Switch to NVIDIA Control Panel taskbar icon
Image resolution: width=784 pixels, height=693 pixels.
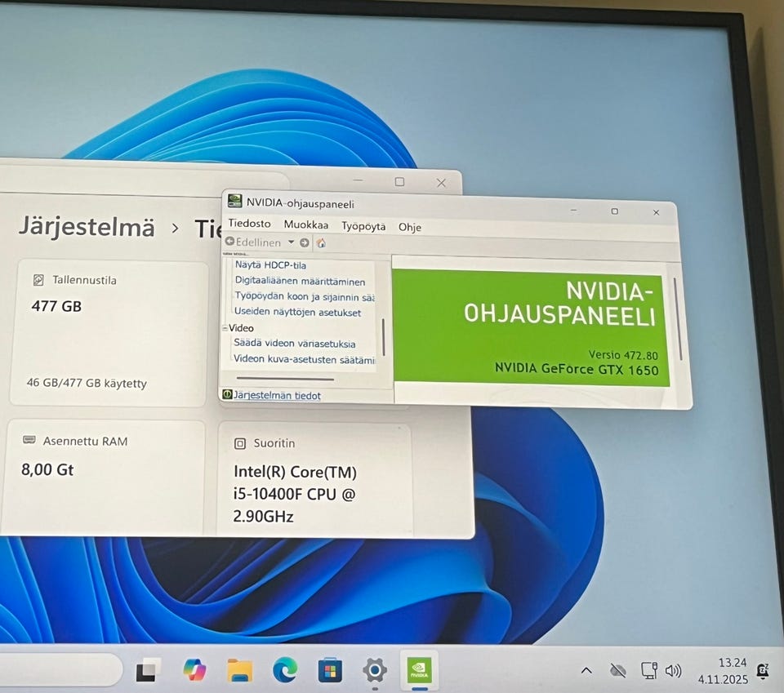pyautogui.click(x=419, y=670)
